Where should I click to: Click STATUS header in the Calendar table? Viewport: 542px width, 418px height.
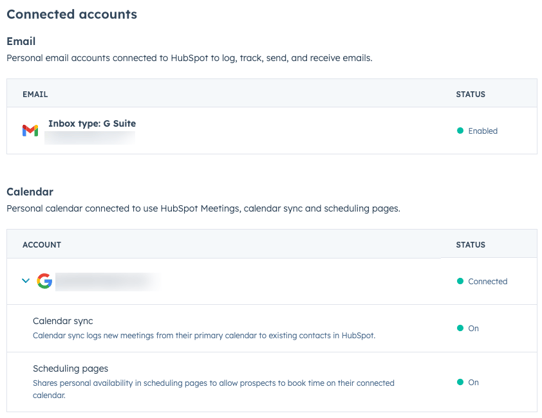pyautogui.click(x=470, y=245)
